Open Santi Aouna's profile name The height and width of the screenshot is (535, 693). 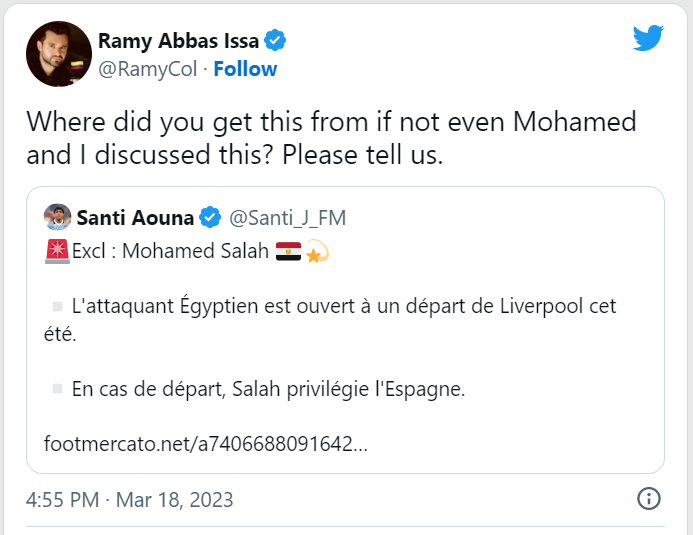(x=134, y=217)
